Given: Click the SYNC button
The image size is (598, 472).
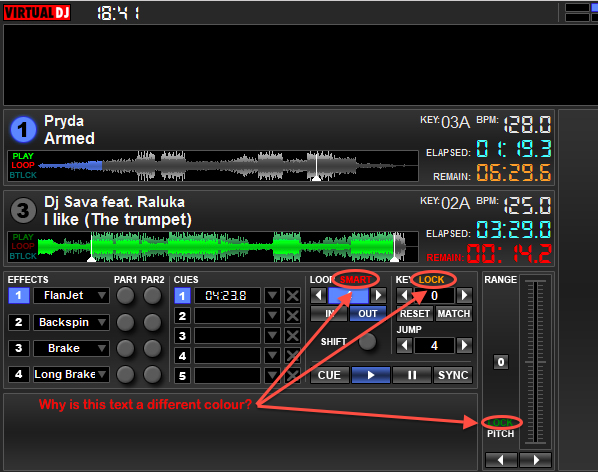Looking at the screenshot, I should click(x=453, y=375).
